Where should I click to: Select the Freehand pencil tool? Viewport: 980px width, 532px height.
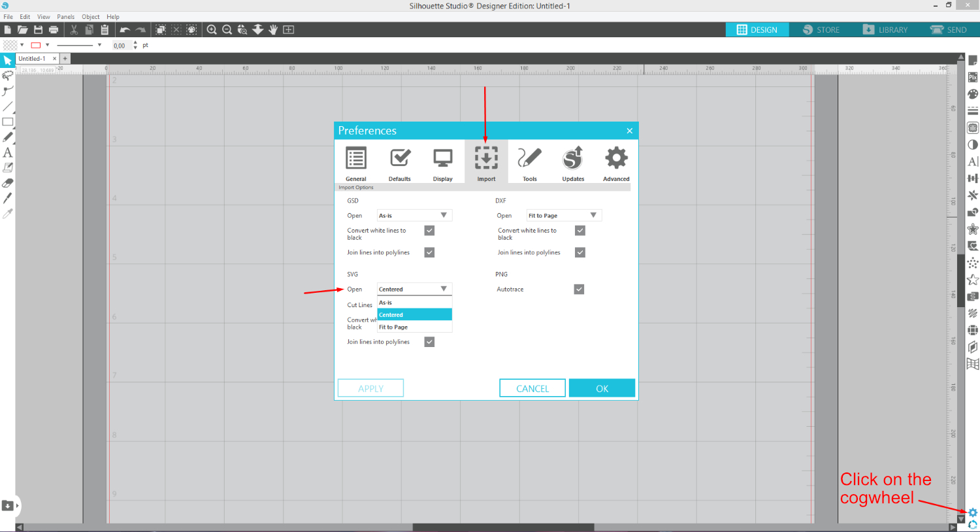click(8, 137)
